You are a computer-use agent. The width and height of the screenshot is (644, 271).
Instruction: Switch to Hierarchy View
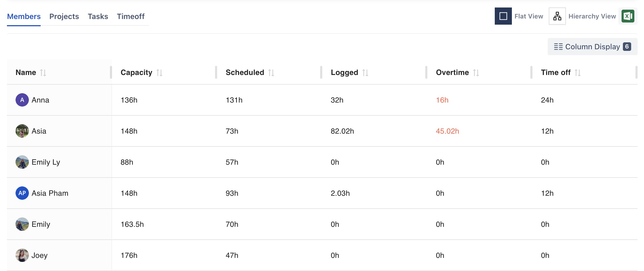[x=557, y=16]
